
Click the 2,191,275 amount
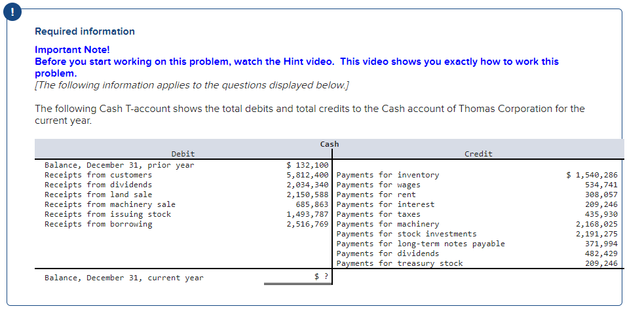point(597,234)
